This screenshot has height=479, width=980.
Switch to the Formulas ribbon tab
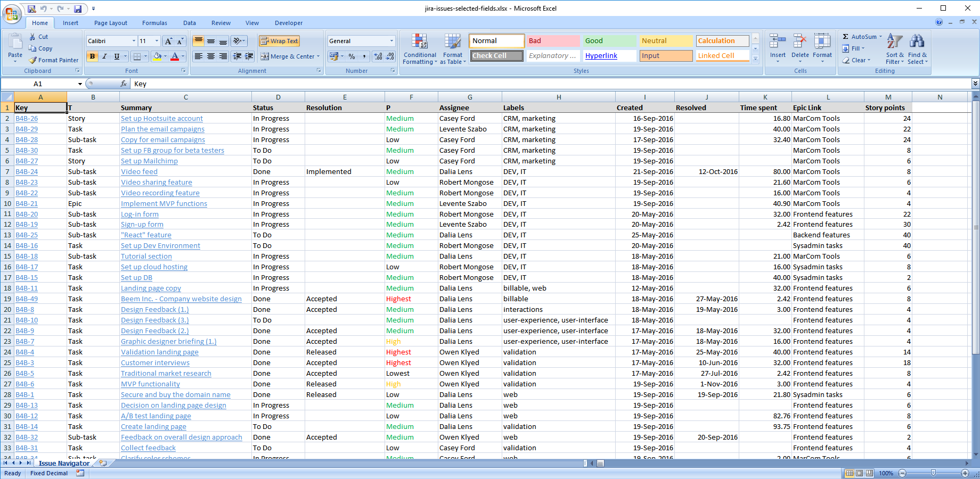pos(154,23)
